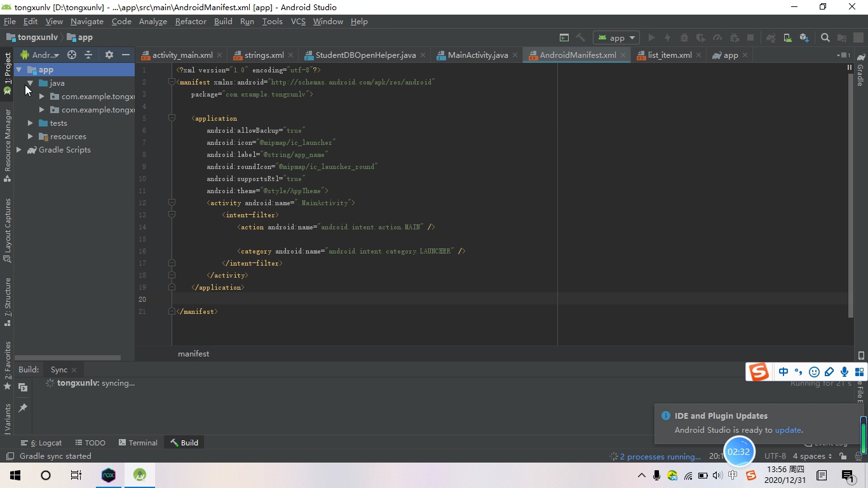Toggle the Favorites side panel

tap(7, 365)
